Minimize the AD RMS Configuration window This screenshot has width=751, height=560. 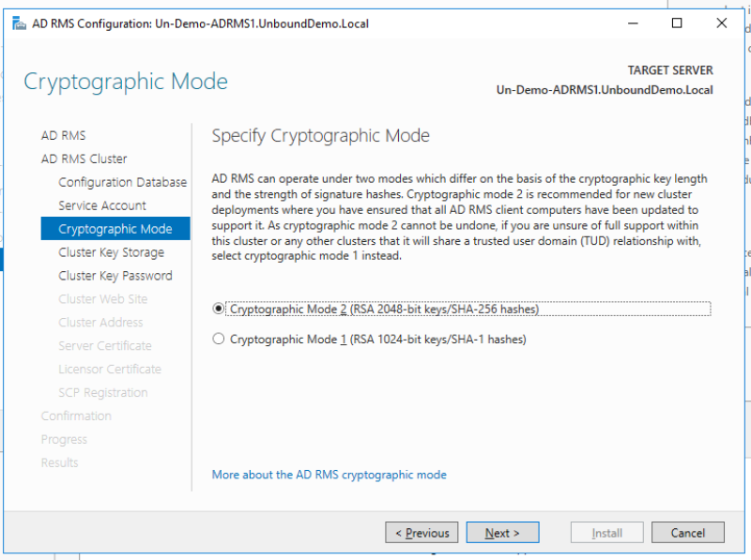tap(633, 23)
